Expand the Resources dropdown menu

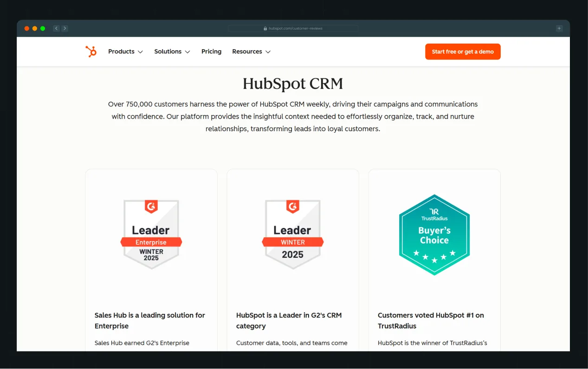click(x=251, y=51)
